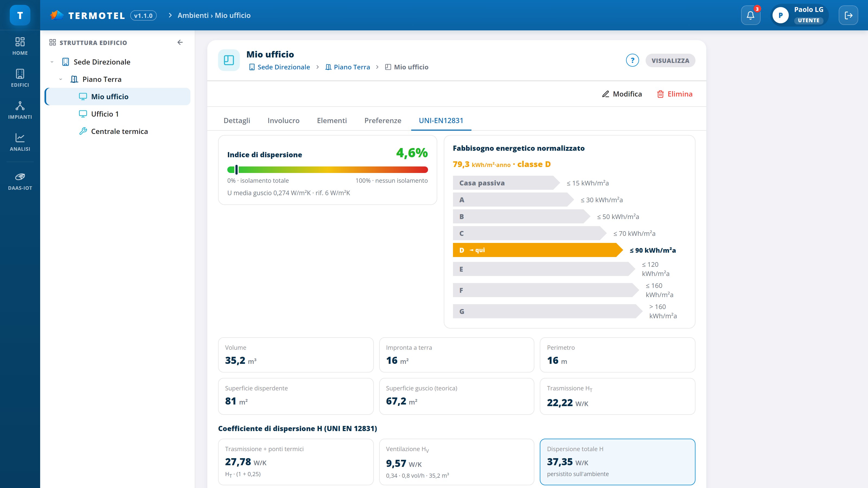Open the Edifici sidebar section
This screenshot has height=488, width=868.
pyautogui.click(x=20, y=78)
